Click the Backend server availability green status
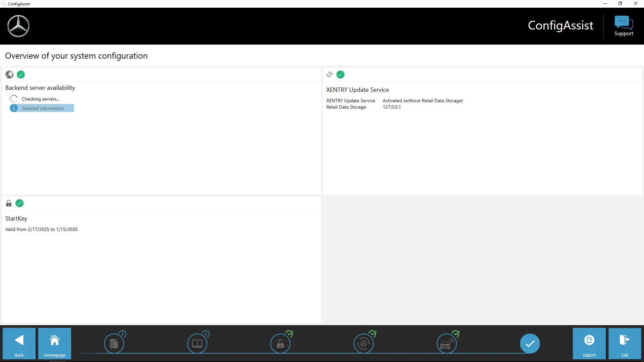This screenshot has height=362, width=644. coord(21,74)
